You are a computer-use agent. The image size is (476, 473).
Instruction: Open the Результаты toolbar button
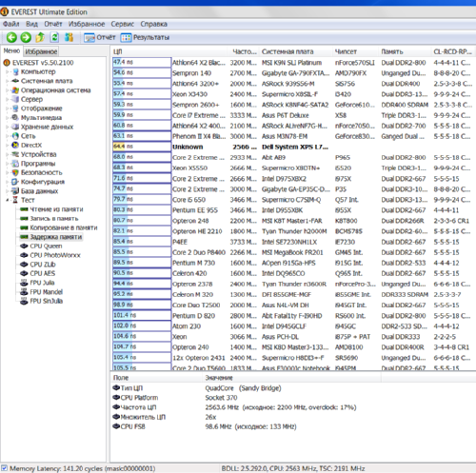point(145,38)
